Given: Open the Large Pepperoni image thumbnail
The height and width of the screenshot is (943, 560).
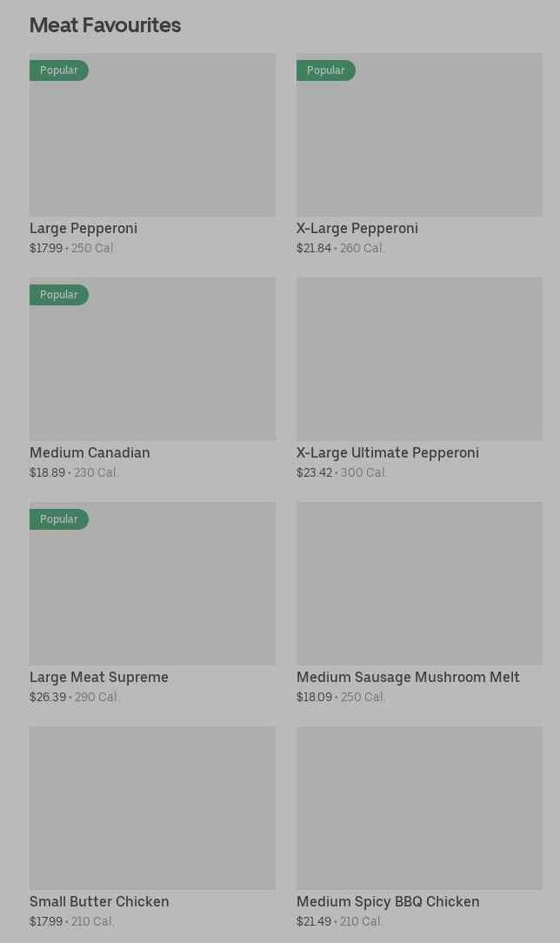Looking at the screenshot, I should click(153, 135).
